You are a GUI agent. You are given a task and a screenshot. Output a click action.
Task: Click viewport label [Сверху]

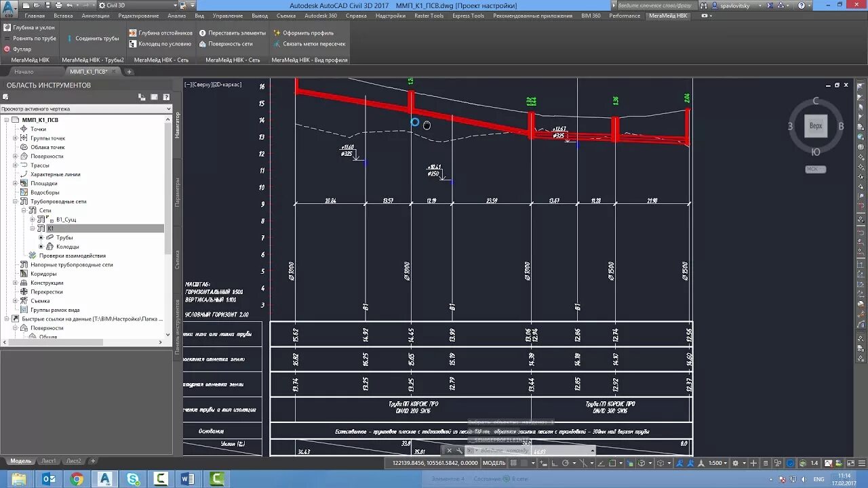(x=202, y=85)
